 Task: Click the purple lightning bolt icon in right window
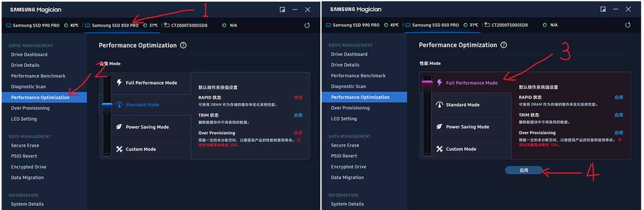click(439, 83)
